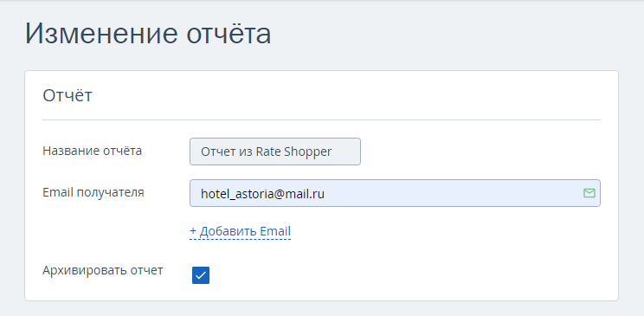Screen dimensions: 644x316
Task: Focus the Название отчёта input field
Action: coord(275,152)
